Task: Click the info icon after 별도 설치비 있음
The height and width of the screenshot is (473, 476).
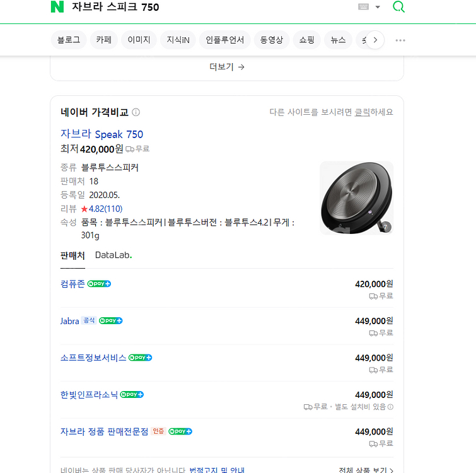Action: click(391, 407)
